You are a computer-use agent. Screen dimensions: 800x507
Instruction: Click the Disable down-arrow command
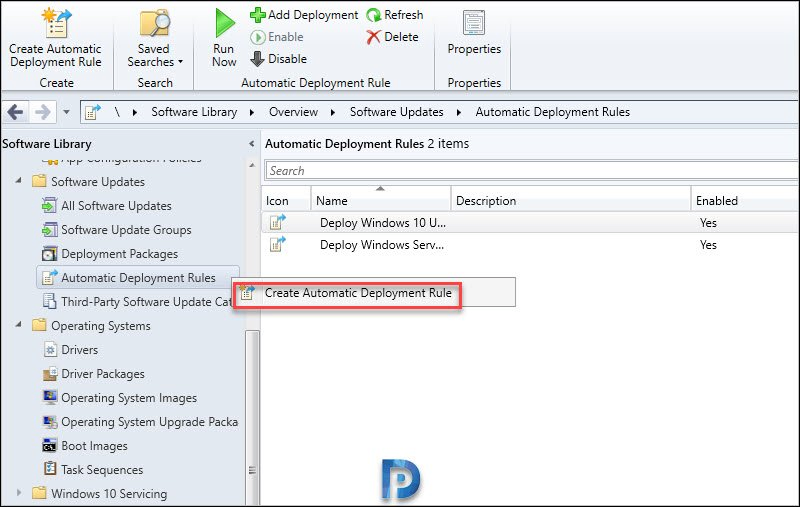pyautogui.click(x=279, y=59)
